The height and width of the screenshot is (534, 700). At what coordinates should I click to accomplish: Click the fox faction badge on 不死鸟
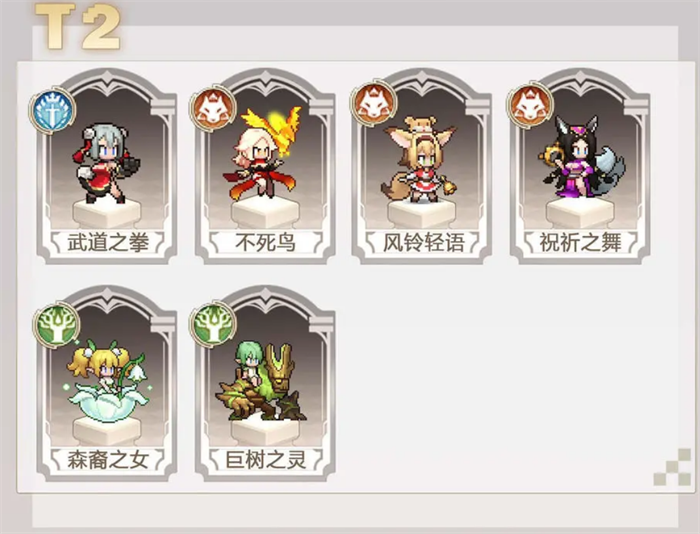213,107
